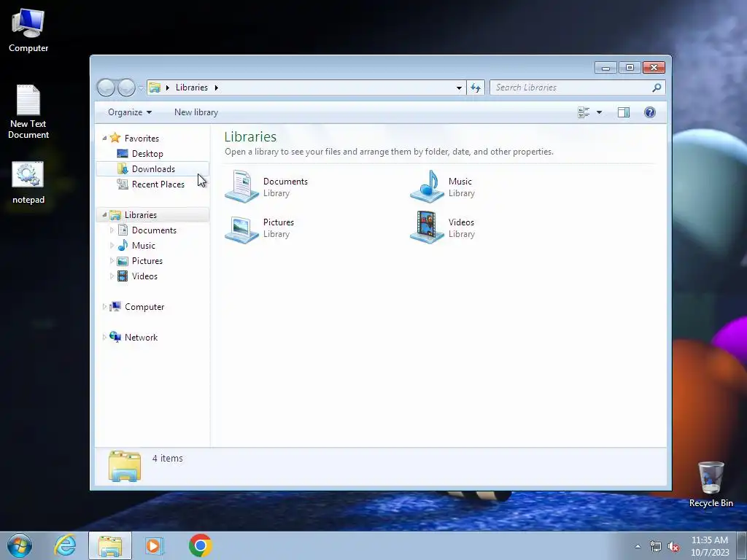
Task: Select Computer in the navigation sidebar
Action: [144, 307]
